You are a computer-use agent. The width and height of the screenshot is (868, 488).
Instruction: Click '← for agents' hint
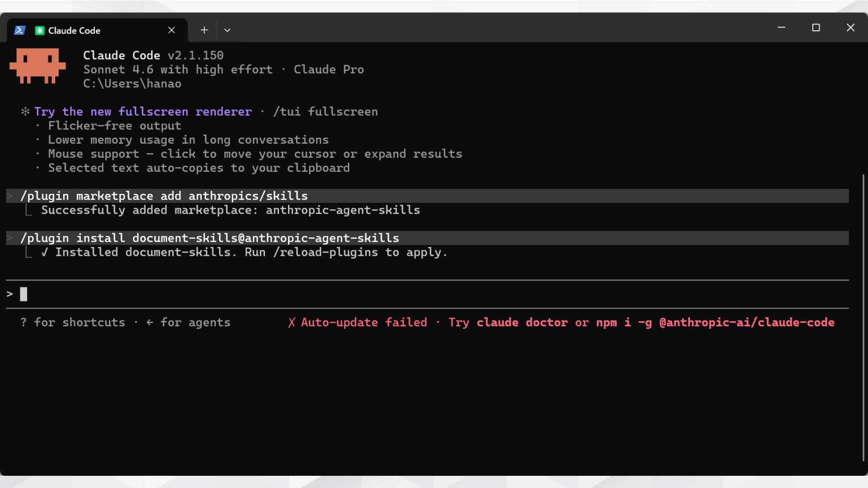coord(189,323)
